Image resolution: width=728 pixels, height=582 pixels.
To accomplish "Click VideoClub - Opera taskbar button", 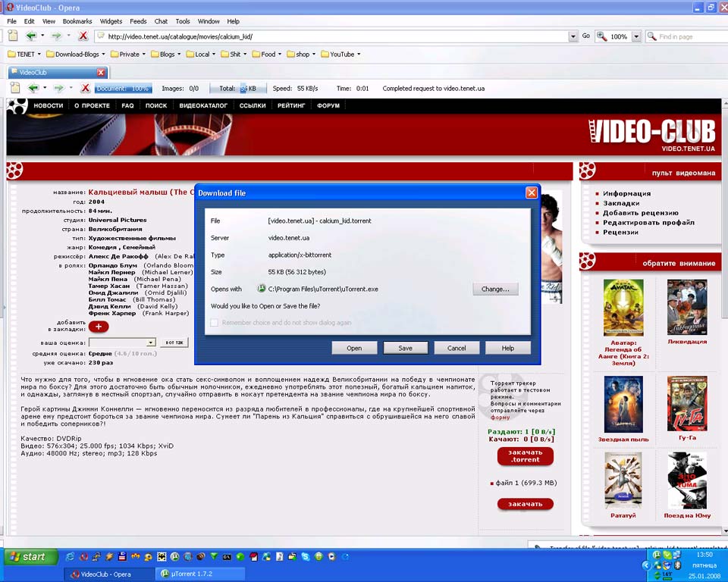I will point(109,574).
